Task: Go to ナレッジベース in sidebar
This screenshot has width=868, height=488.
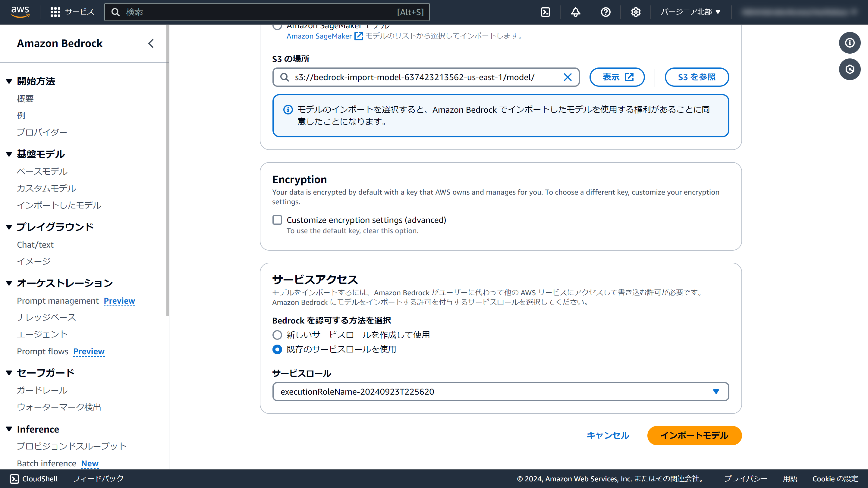Action: click(x=46, y=317)
